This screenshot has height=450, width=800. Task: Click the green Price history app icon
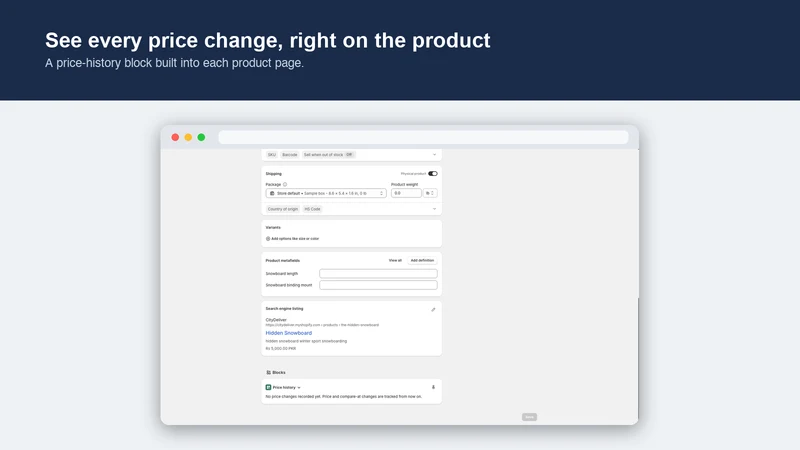pos(268,387)
